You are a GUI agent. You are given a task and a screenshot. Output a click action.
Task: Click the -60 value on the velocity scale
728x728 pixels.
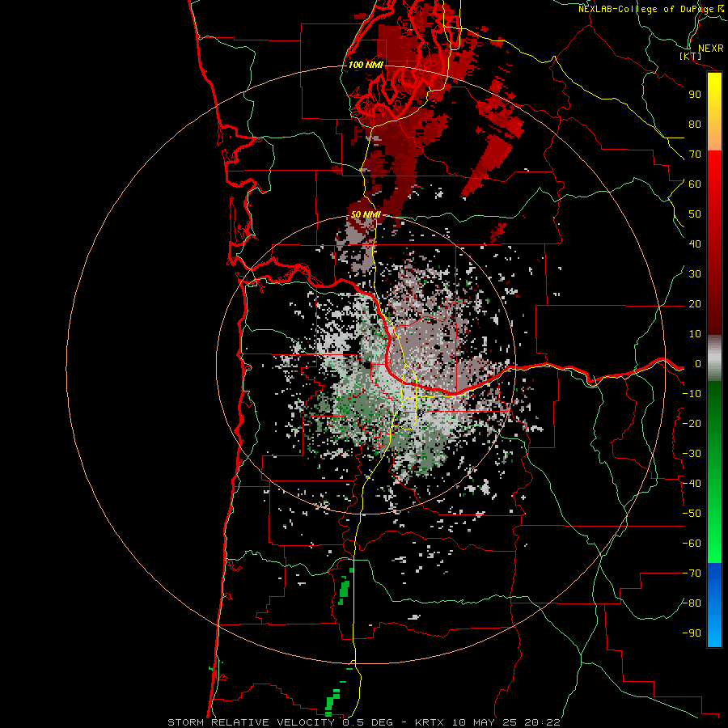tap(692, 544)
